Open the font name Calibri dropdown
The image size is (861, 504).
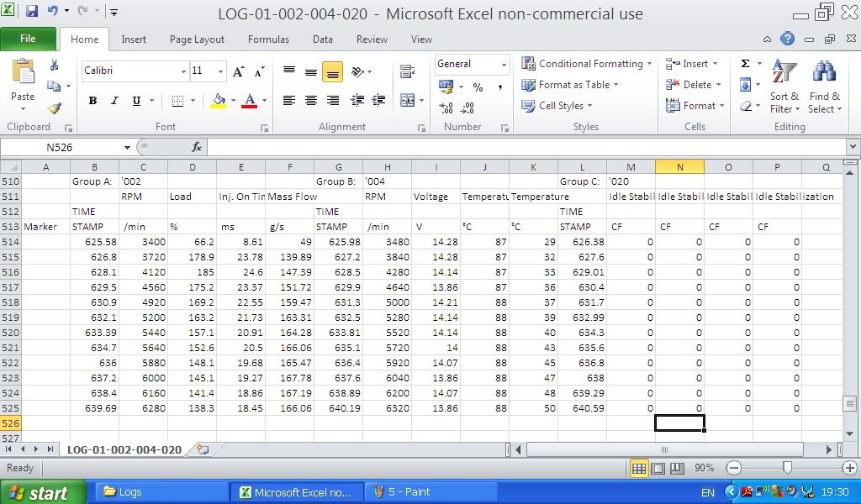pos(183,71)
